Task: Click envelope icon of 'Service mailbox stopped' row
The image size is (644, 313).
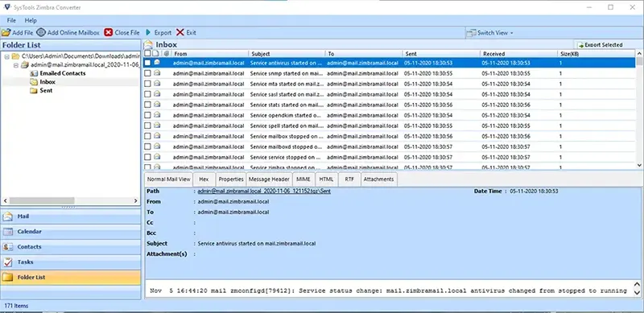Action: pyautogui.click(x=157, y=136)
